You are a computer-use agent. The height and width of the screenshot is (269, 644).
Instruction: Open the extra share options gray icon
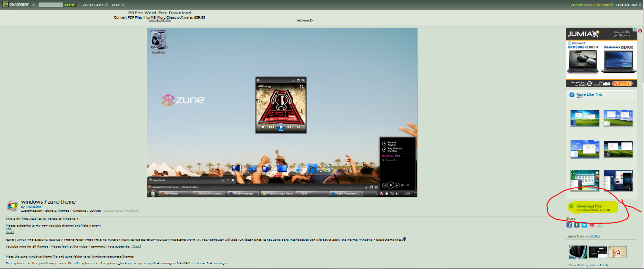(x=600, y=225)
